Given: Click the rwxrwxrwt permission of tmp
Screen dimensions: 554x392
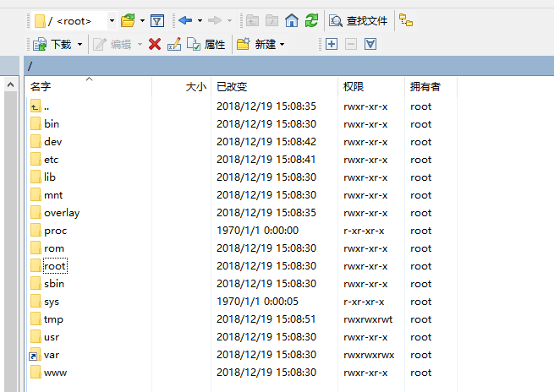Looking at the screenshot, I should click(x=368, y=319).
